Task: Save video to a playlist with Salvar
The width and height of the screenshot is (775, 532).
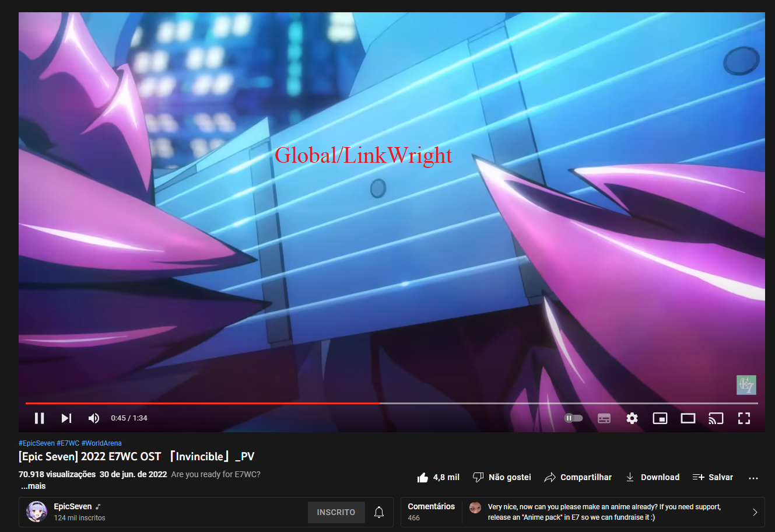Action: [713, 477]
